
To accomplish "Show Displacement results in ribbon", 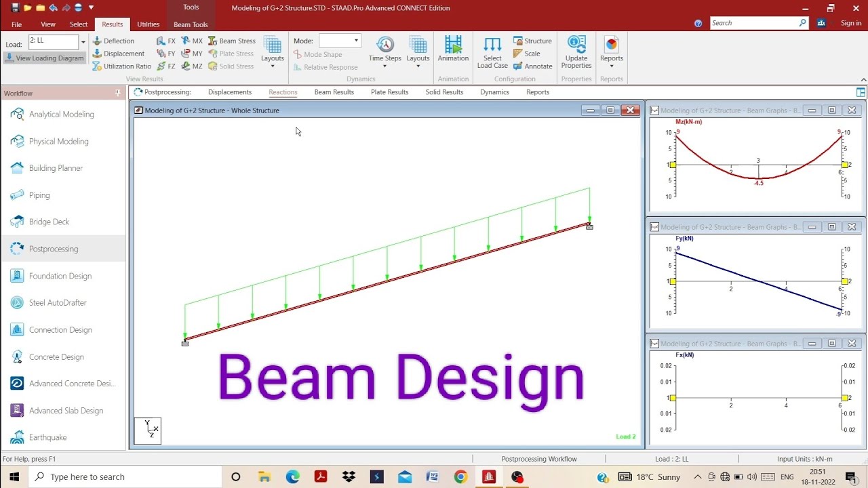I will click(x=119, y=54).
